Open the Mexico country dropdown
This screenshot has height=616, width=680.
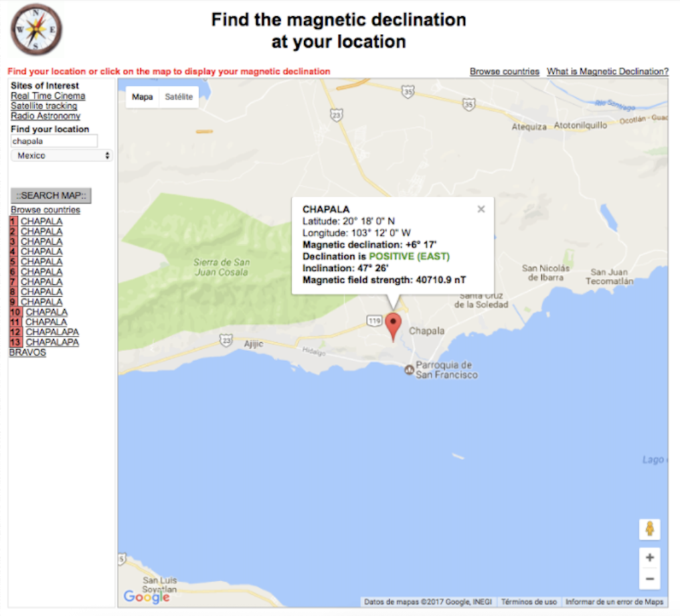[x=62, y=155]
